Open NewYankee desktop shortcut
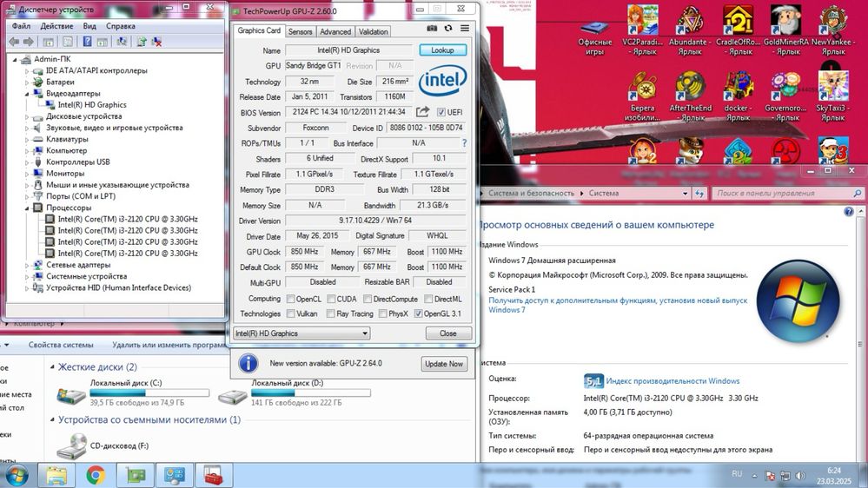 (833, 30)
